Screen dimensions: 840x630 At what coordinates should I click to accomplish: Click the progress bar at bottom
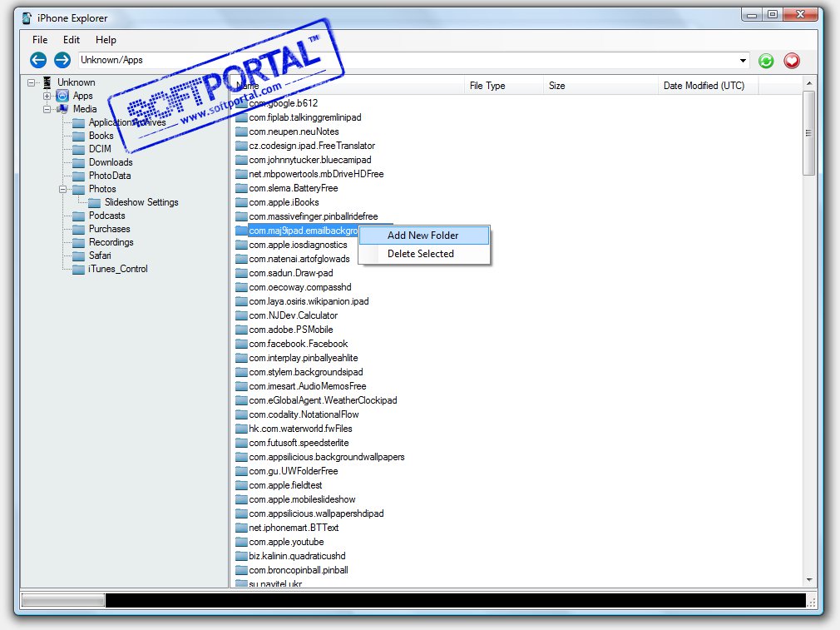[413, 601]
